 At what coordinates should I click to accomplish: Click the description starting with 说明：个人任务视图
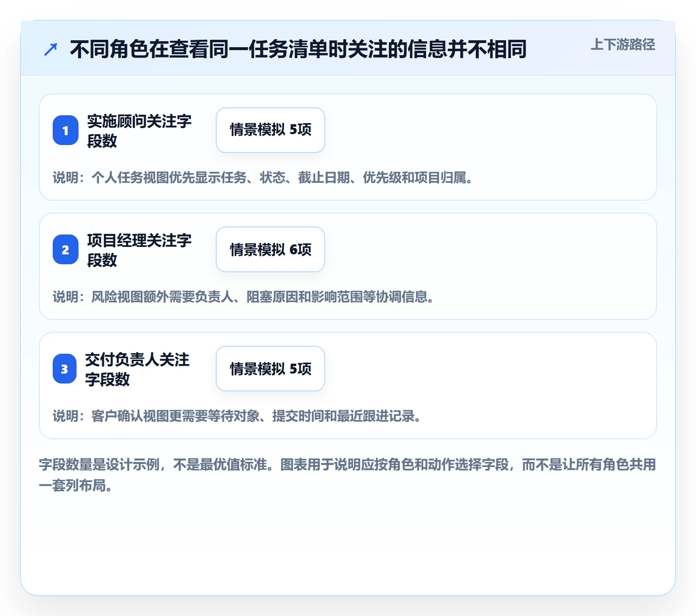tap(263, 177)
